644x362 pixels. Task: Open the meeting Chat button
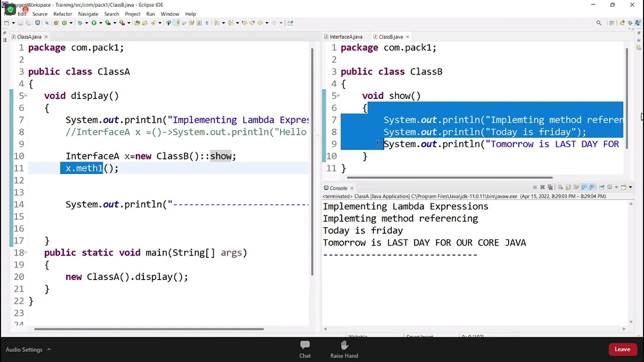305,349
